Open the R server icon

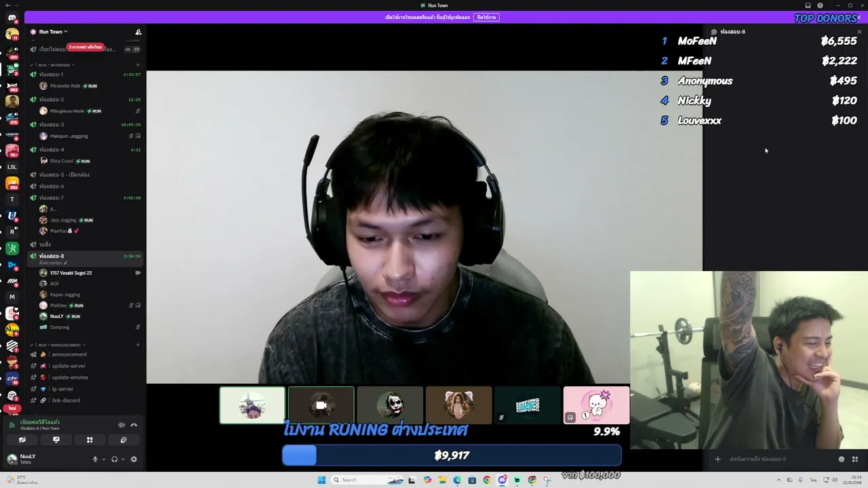point(12,232)
